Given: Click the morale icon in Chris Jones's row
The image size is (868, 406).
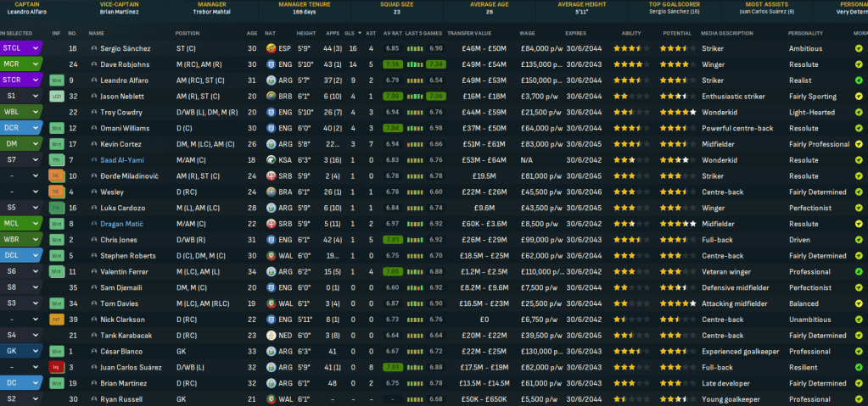Looking at the screenshot, I should tap(859, 240).
